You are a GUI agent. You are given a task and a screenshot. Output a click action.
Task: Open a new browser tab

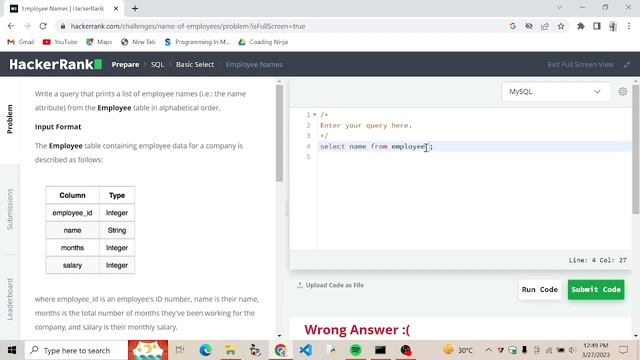(x=135, y=8)
